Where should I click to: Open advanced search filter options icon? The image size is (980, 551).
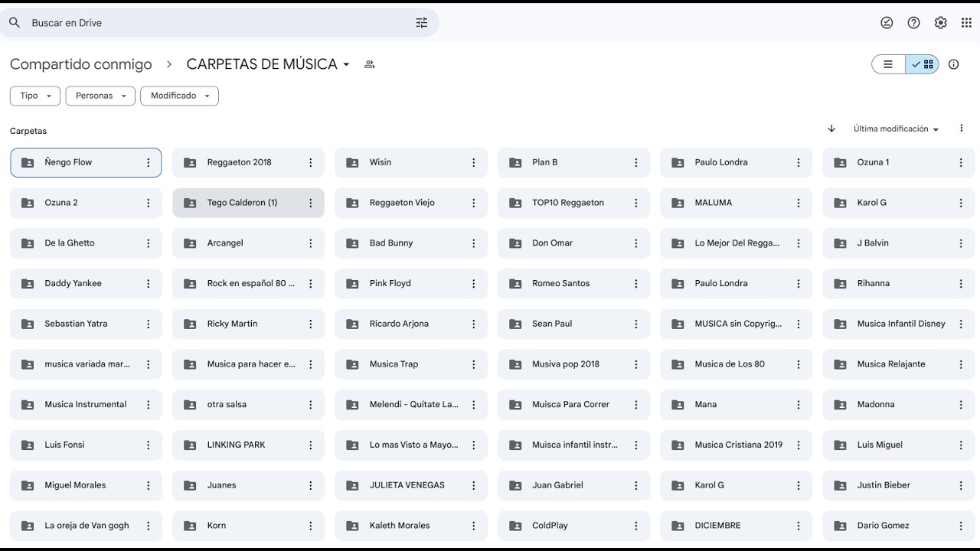422,23
